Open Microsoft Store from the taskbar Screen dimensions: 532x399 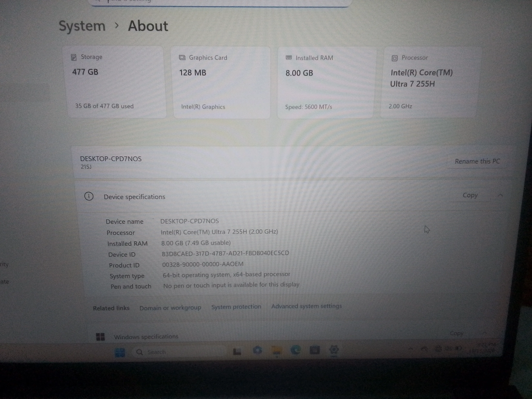point(315,350)
